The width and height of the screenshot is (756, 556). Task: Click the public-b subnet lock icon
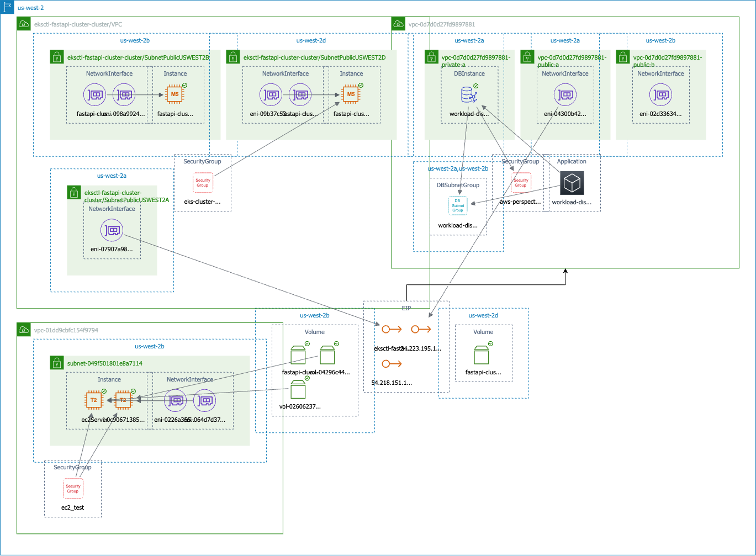coord(623,57)
